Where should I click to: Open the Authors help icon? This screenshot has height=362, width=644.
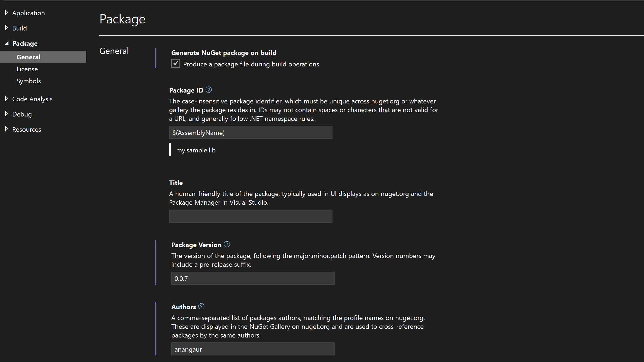pos(201,306)
